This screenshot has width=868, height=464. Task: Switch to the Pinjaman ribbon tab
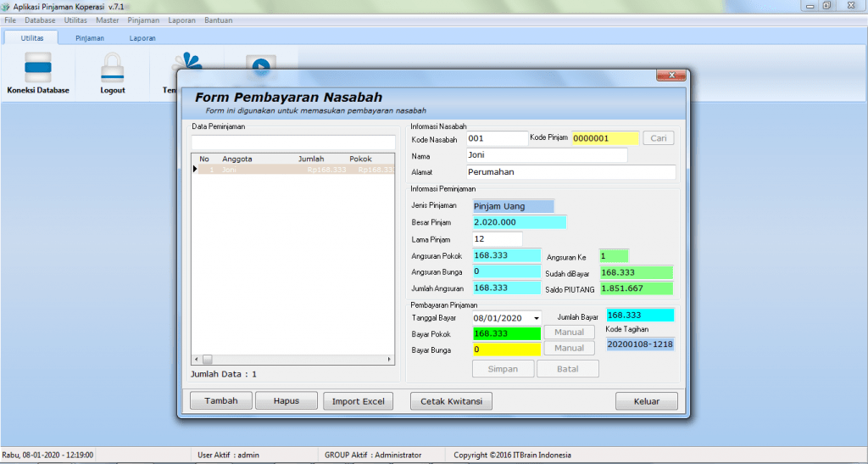[90, 38]
